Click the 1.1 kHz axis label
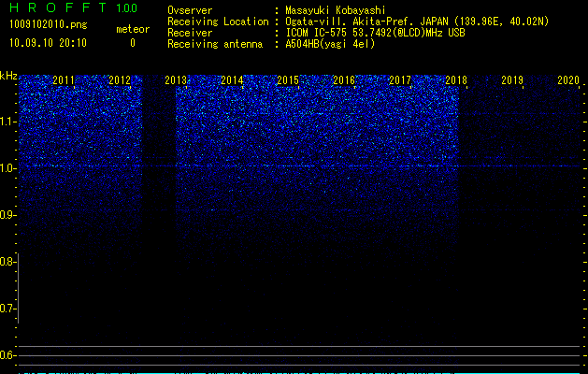Viewport: 588px width, 374px height. click(7, 122)
